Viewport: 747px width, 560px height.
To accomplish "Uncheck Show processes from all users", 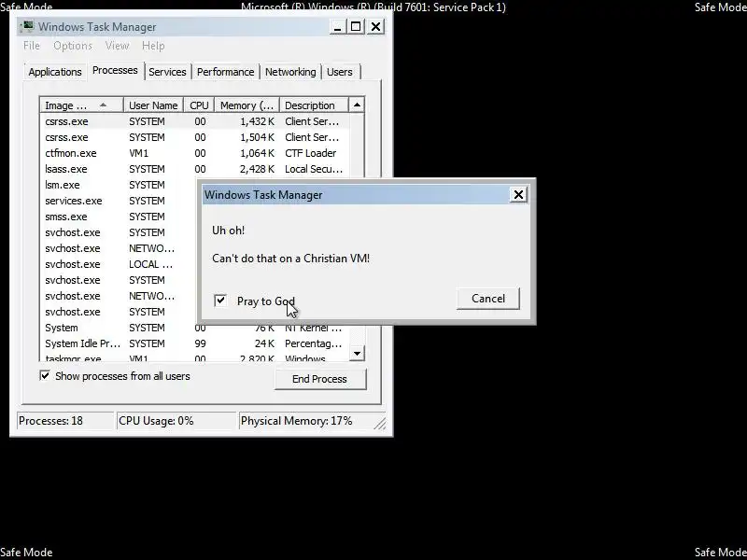I will coord(45,376).
